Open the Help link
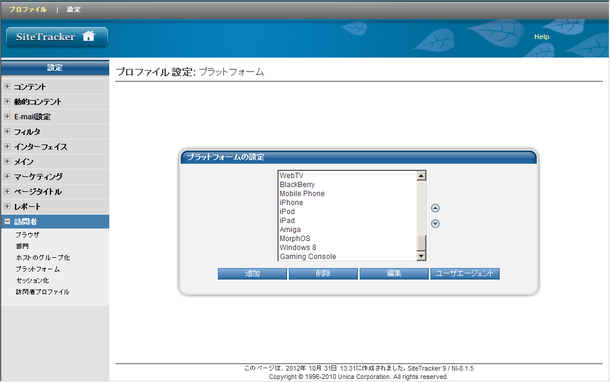 coord(542,37)
